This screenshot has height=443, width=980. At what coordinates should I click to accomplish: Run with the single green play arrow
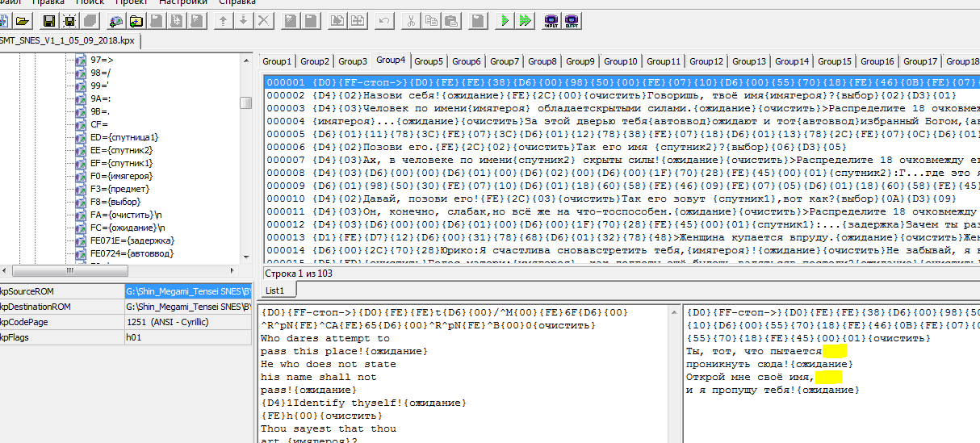(x=505, y=20)
